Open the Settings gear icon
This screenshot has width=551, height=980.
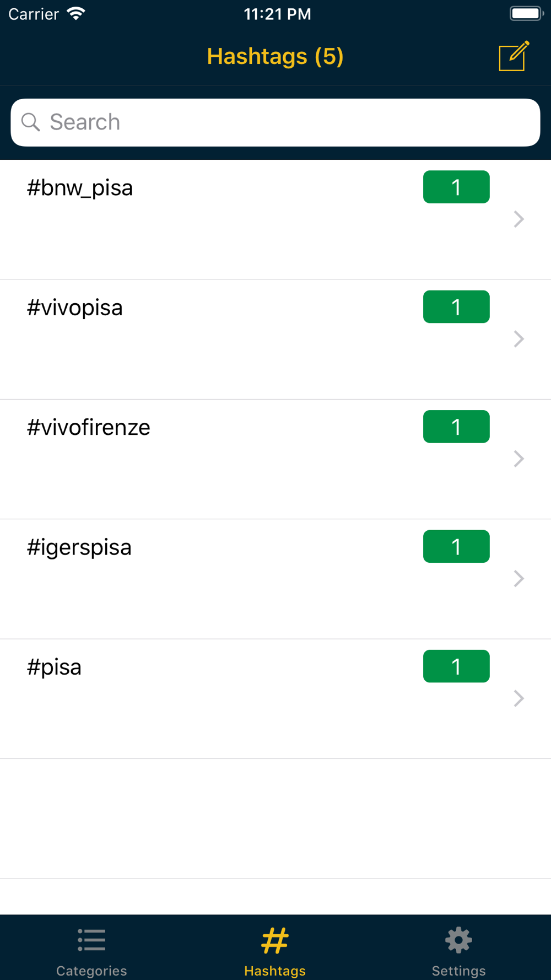458,940
